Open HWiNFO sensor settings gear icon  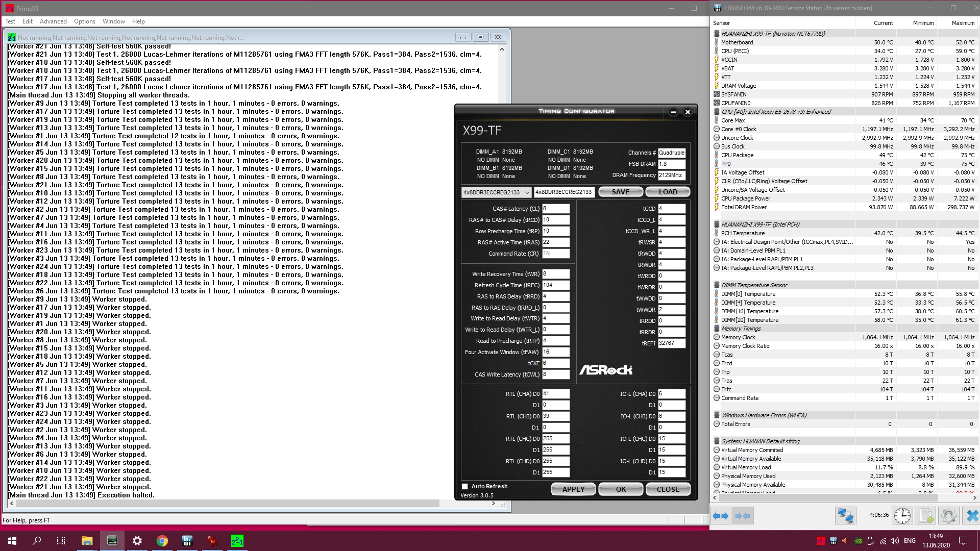pos(948,516)
